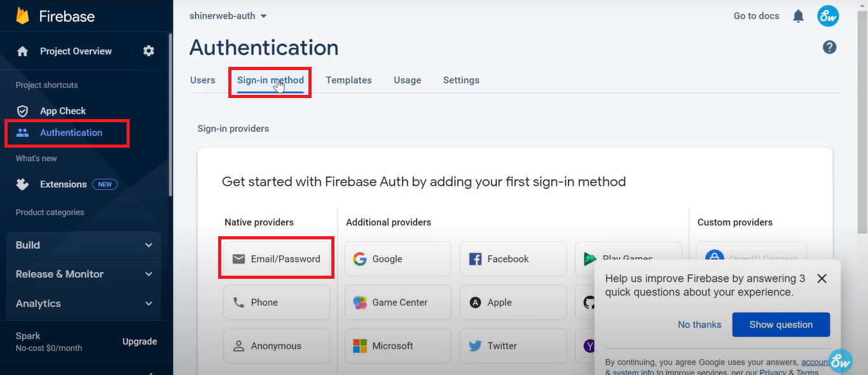
Task: Open project settings gear
Action: tap(148, 50)
